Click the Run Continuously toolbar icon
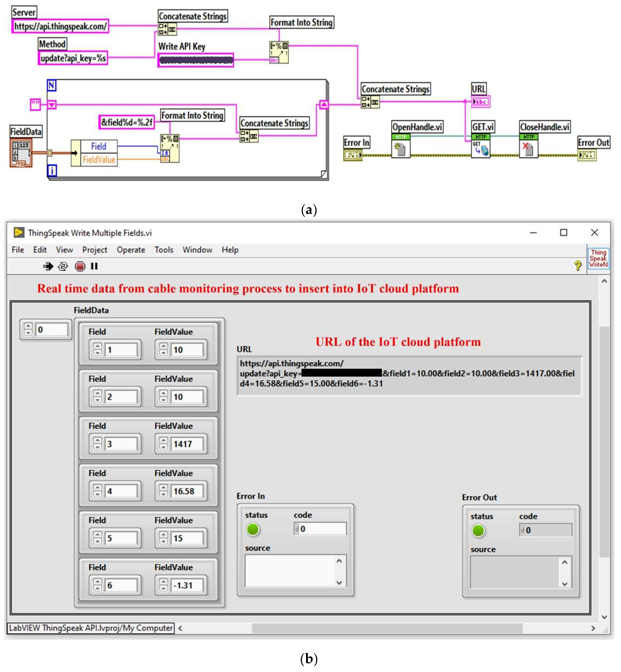Screen dimensions: 621x672 (x=63, y=267)
